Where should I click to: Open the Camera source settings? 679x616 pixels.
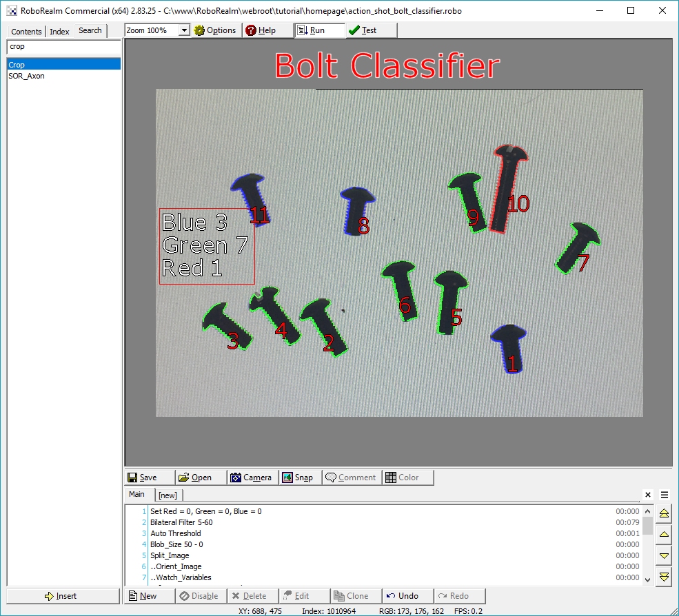coord(252,478)
